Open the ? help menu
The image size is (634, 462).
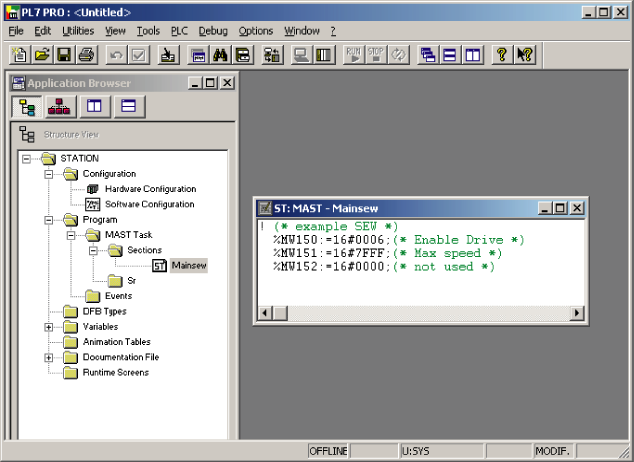(x=333, y=31)
